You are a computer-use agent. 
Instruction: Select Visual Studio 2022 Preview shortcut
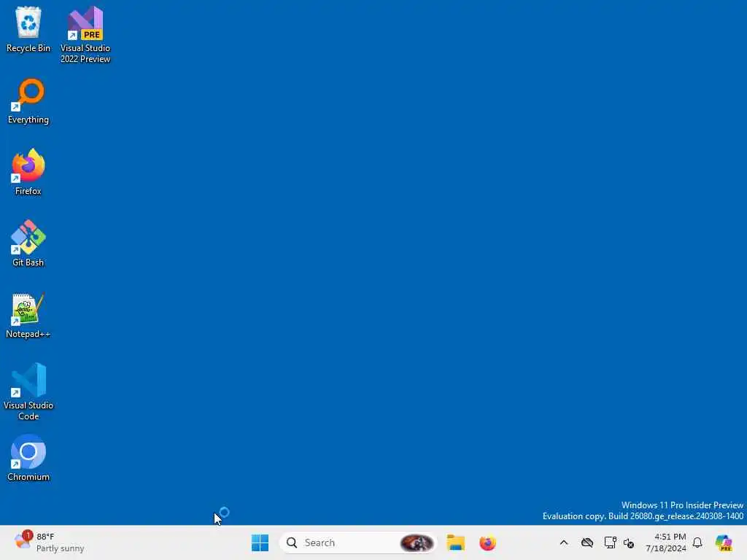click(x=85, y=35)
